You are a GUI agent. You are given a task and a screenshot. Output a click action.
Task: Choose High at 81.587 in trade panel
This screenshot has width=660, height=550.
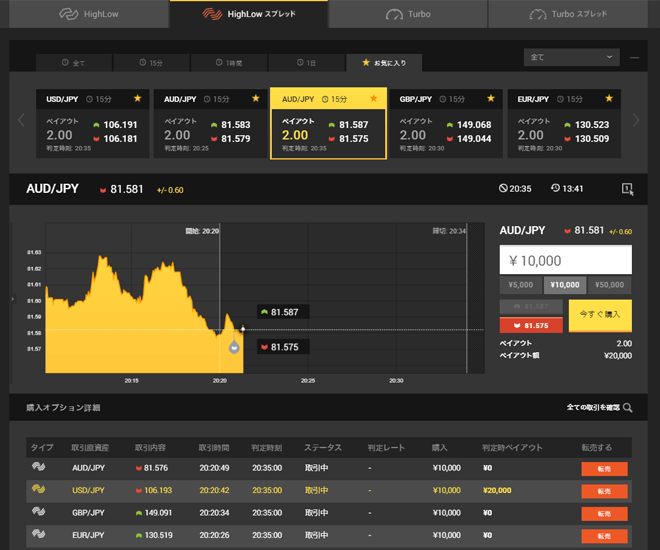pyautogui.click(x=531, y=306)
